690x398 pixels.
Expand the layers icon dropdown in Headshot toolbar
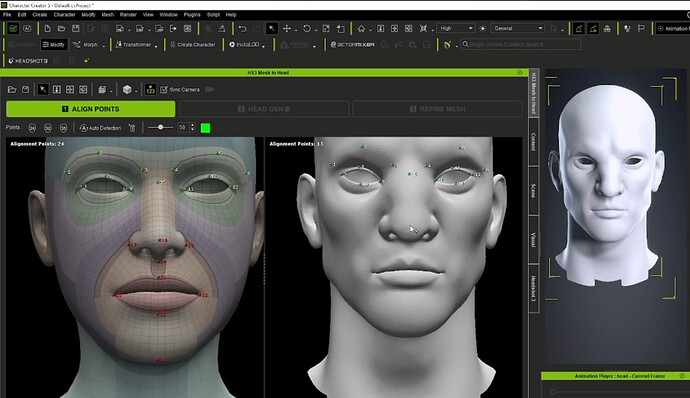(x=111, y=91)
